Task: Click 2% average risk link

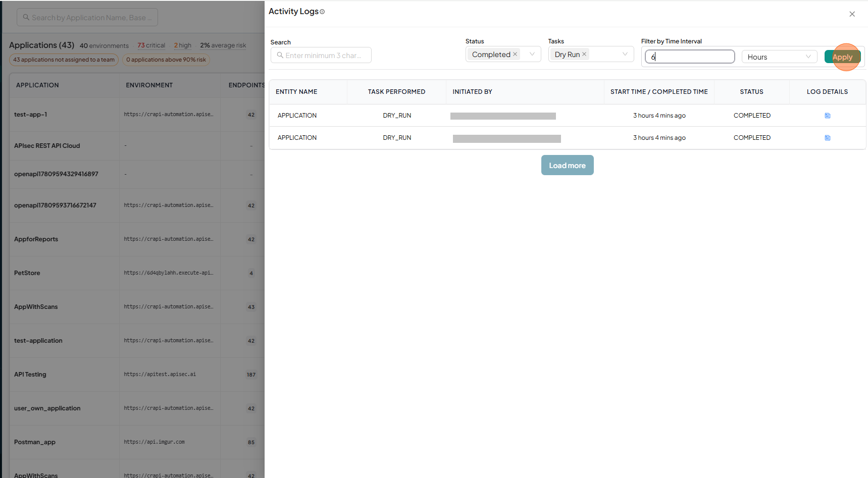Action: point(223,45)
